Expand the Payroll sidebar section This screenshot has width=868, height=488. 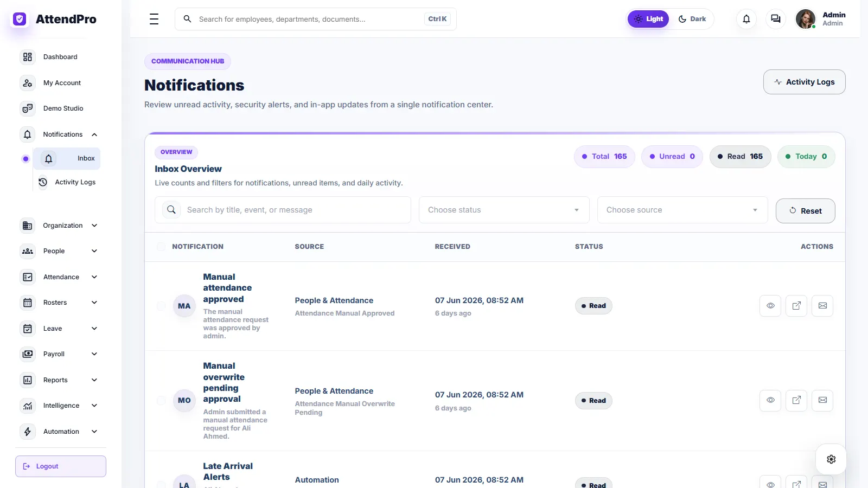coord(94,354)
